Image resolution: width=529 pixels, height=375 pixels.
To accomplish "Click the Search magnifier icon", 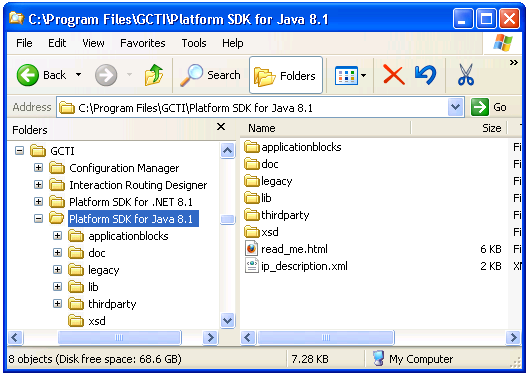I will coord(191,75).
